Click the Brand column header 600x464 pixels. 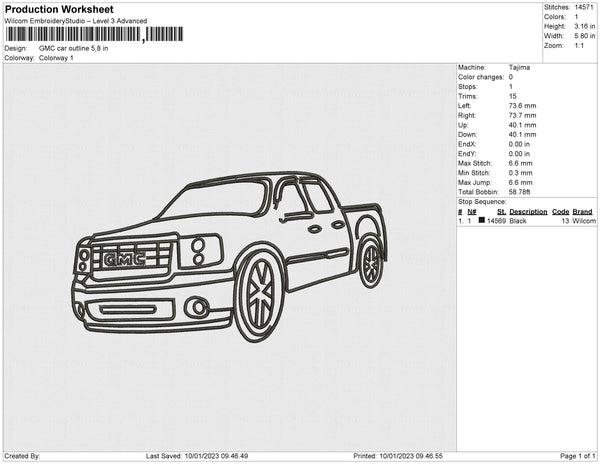pos(583,212)
